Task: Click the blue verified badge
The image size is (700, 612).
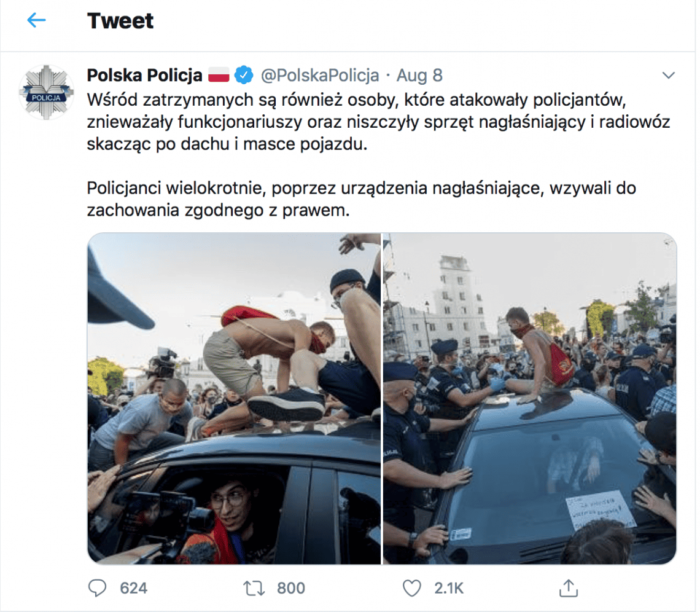Action: (x=244, y=75)
